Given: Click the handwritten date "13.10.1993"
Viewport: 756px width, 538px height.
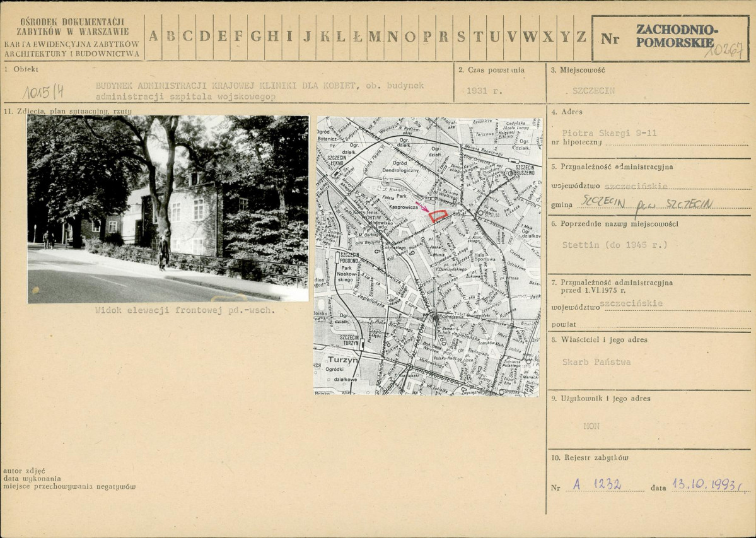Looking at the screenshot, I should 707,484.
